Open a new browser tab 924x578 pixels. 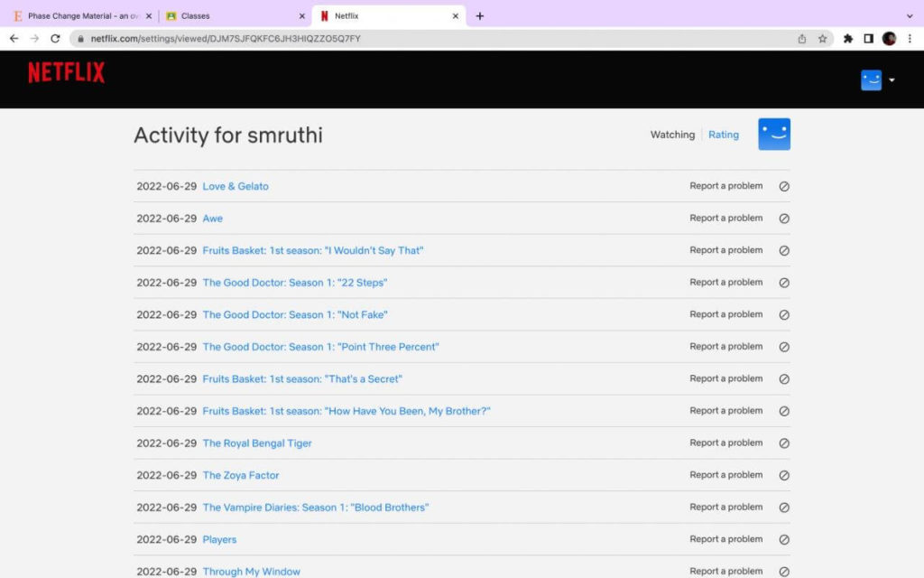pos(480,16)
